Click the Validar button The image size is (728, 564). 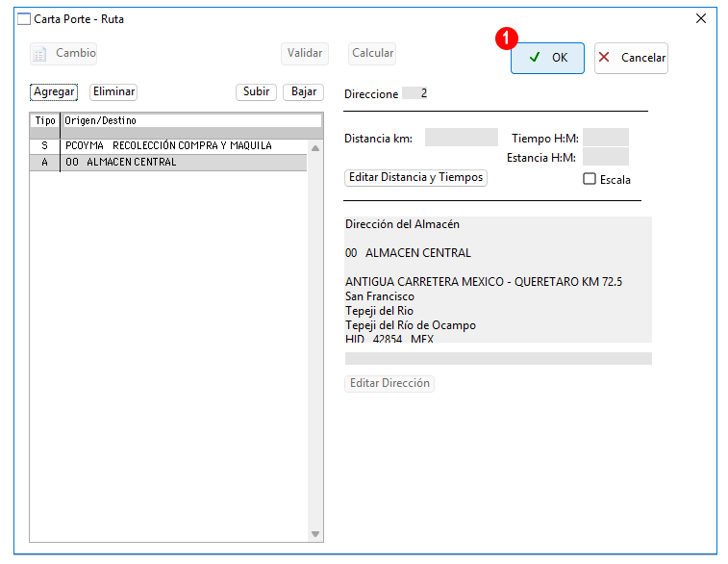305,54
